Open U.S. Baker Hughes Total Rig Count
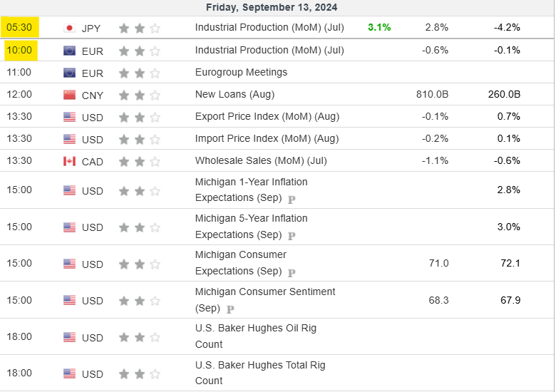 pyautogui.click(x=260, y=373)
